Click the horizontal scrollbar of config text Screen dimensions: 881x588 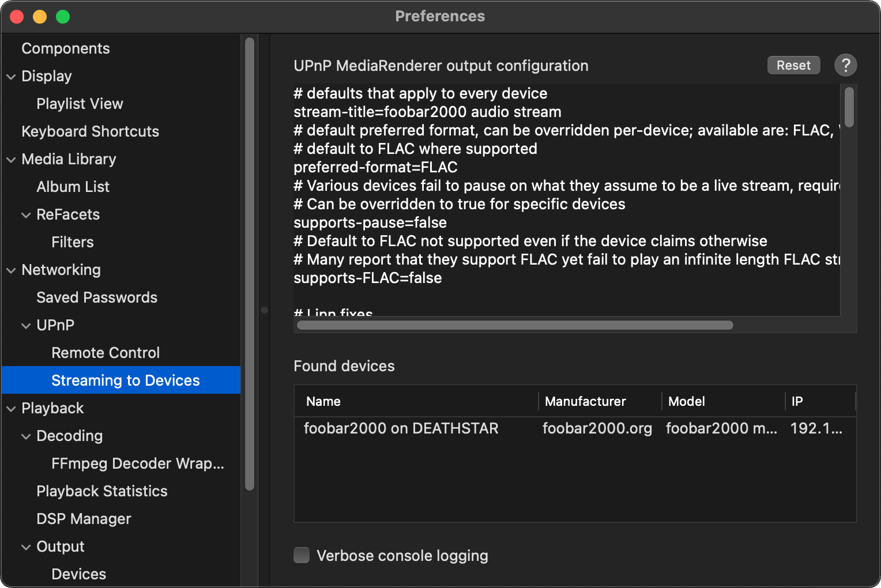(x=514, y=325)
